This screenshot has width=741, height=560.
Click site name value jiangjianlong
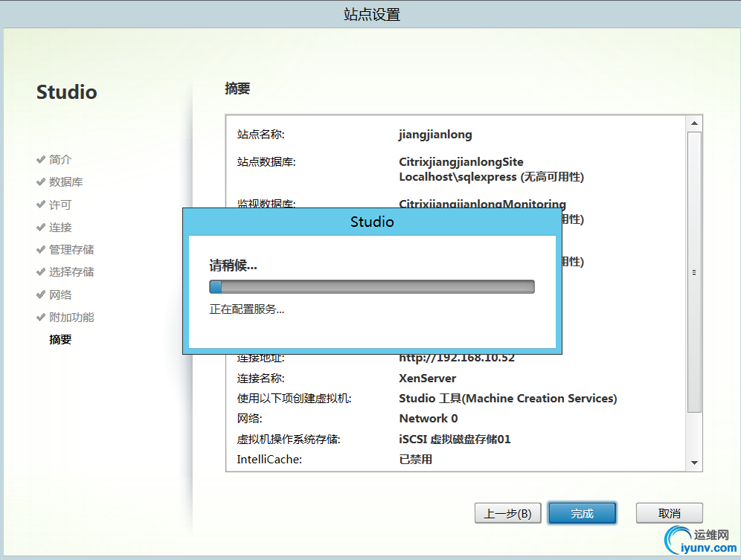[435, 135]
